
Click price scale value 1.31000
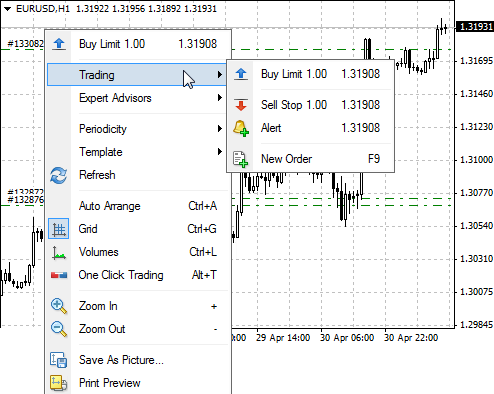476,160
